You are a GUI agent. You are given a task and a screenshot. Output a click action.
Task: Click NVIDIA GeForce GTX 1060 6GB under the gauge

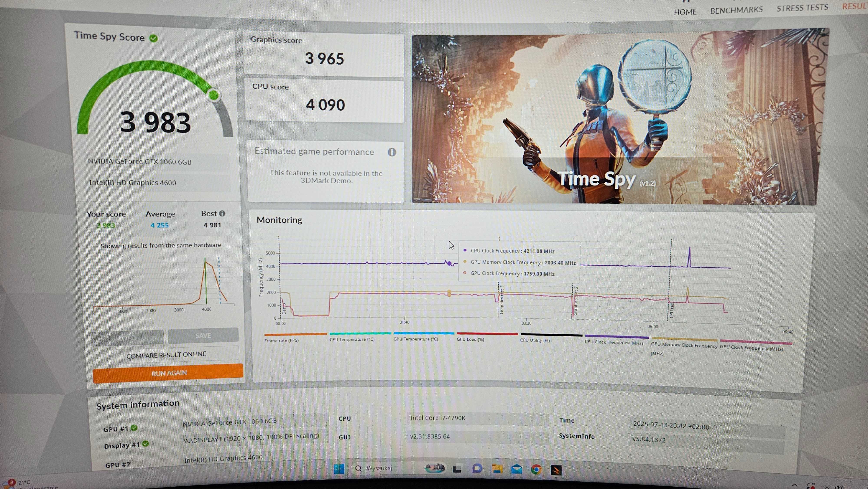140,162
